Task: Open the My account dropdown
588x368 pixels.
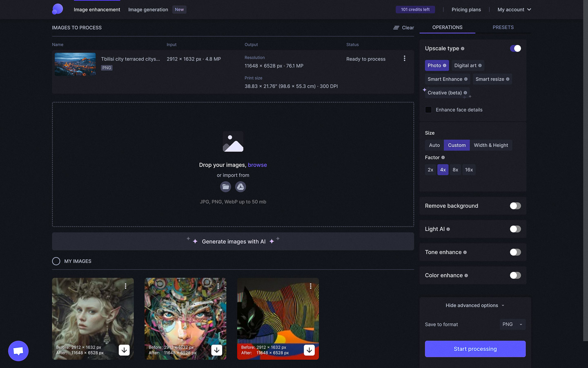Action: click(x=514, y=9)
